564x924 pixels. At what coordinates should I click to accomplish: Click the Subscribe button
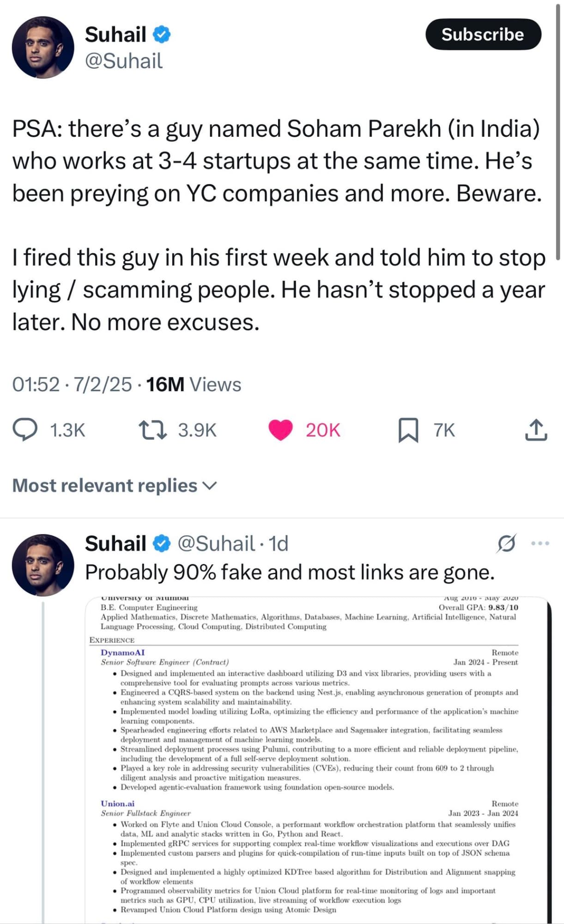pyautogui.click(x=483, y=34)
